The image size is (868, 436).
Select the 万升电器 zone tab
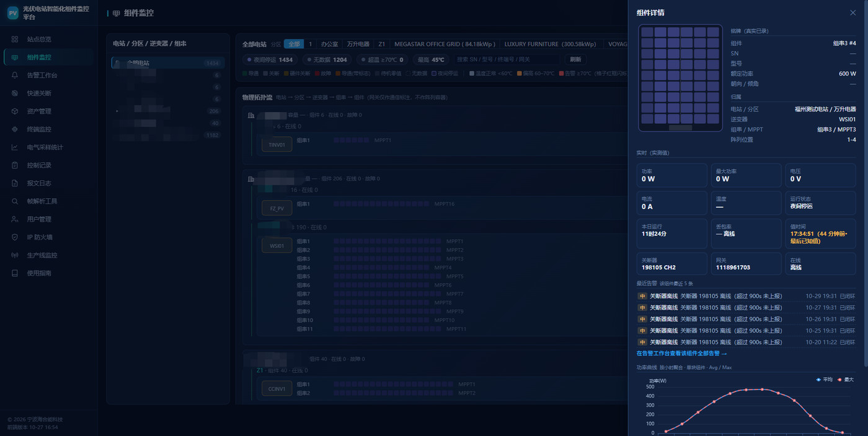pyautogui.click(x=358, y=44)
